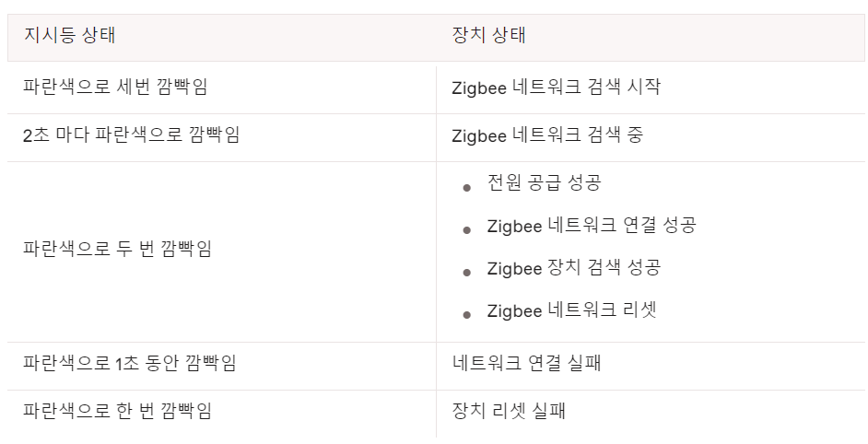Click the bullet dot before "Zigbee 장치 검색 성공"
The height and width of the screenshot is (444, 868).
pyautogui.click(x=467, y=272)
